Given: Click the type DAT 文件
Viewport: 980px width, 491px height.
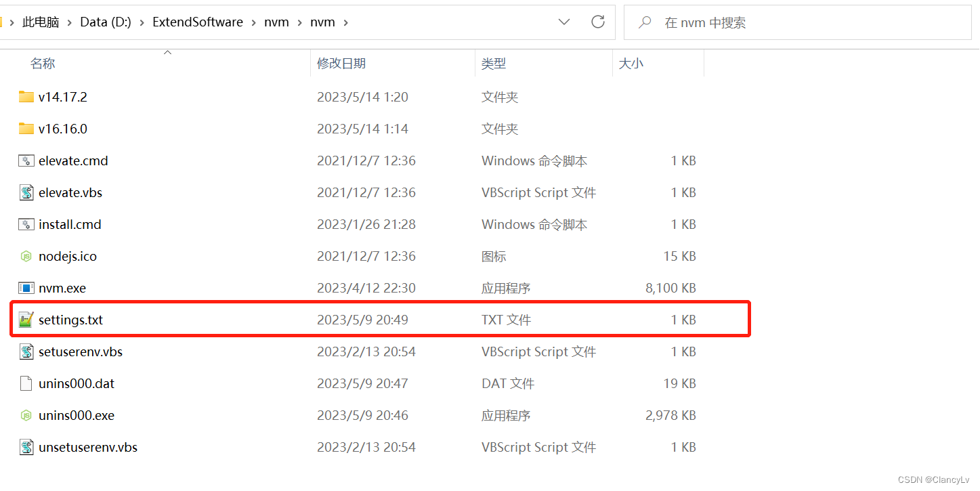Looking at the screenshot, I should tap(508, 383).
